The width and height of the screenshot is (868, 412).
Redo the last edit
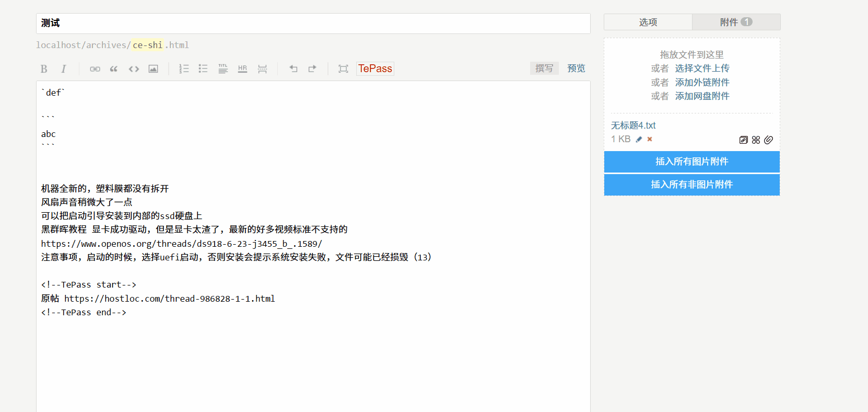pos(312,69)
